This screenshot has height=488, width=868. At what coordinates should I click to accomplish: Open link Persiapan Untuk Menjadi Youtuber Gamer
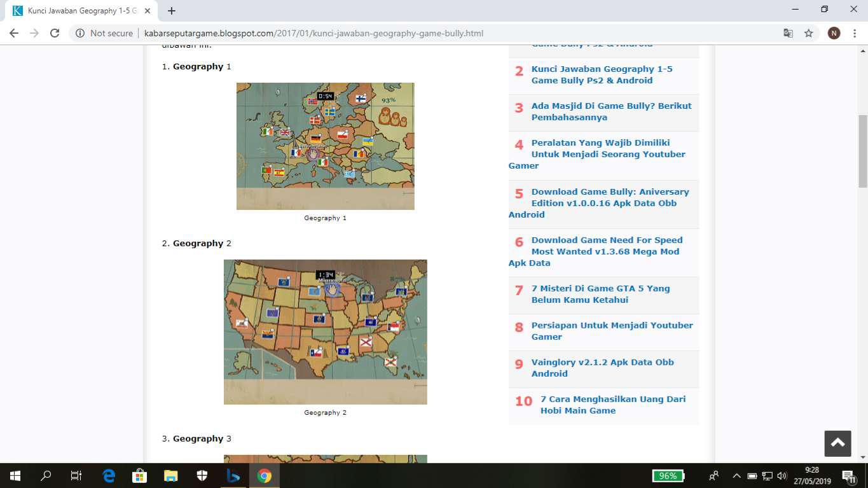612,331
